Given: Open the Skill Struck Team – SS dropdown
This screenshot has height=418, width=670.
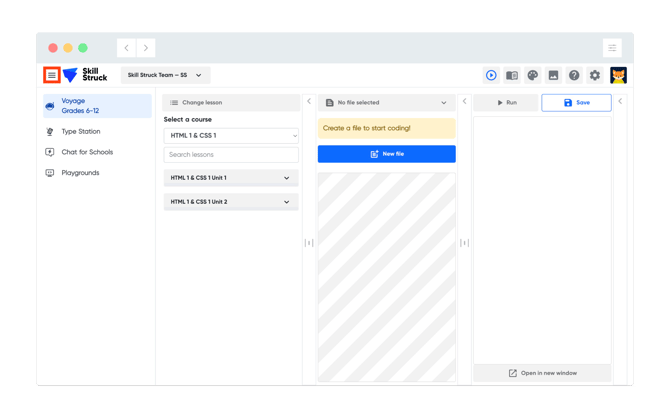Looking at the screenshot, I should coord(165,75).
